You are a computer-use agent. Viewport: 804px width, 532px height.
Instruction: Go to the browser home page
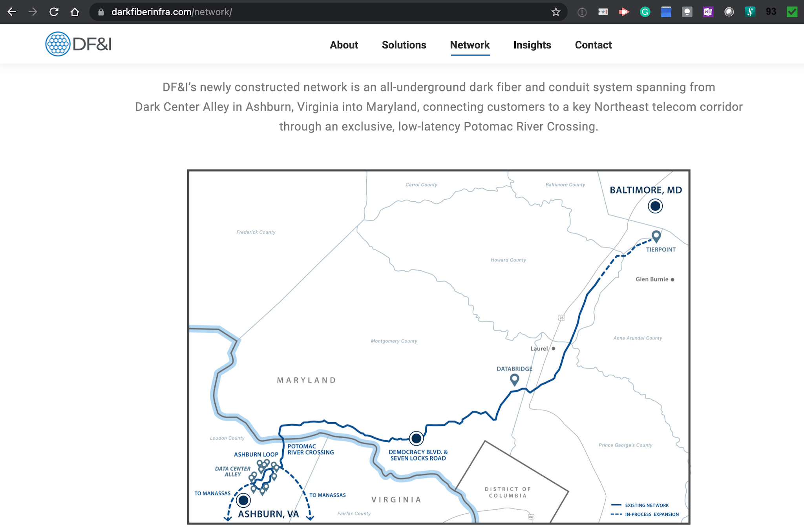(x=75, y=12)
